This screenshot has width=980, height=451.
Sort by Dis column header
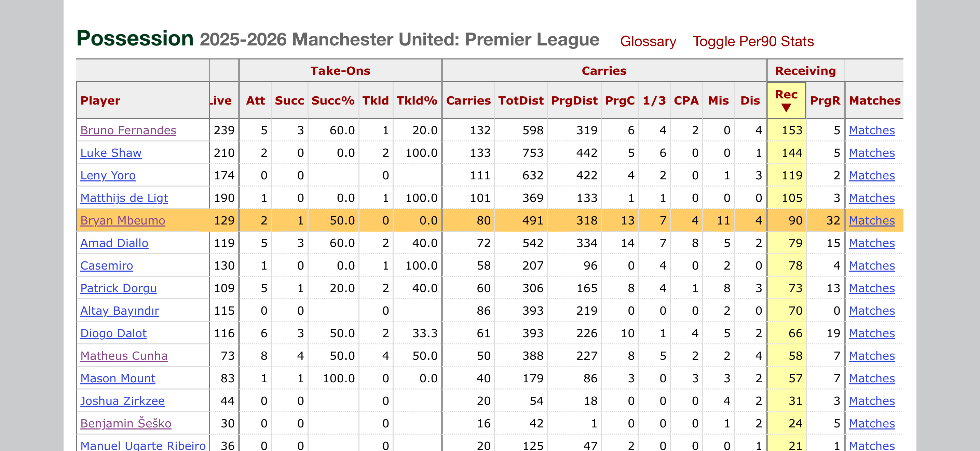[x=750, y=100]
